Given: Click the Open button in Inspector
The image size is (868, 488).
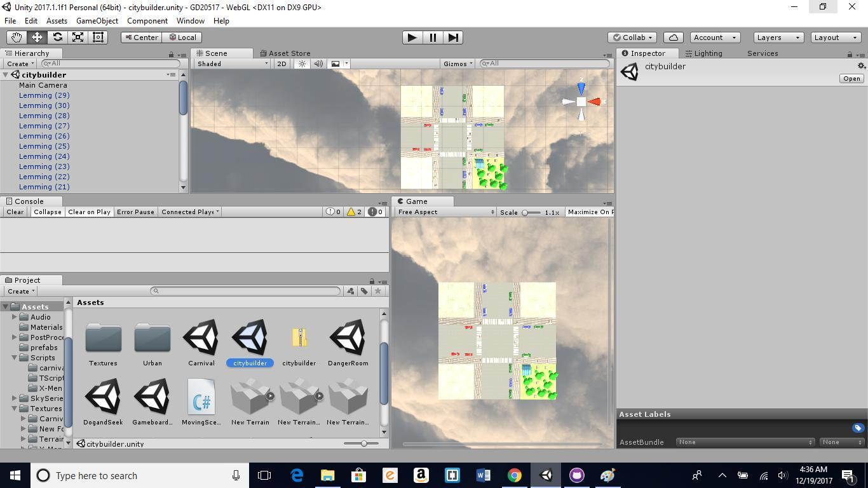Looking at the screenshot, I should (851, 79).
